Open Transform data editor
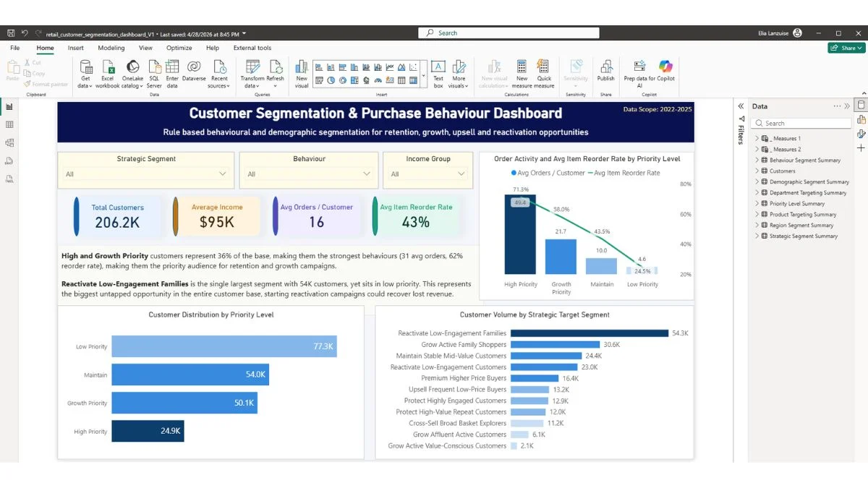Image resolution: width=868 pixels, height=488 pixels. click(252, 74)
